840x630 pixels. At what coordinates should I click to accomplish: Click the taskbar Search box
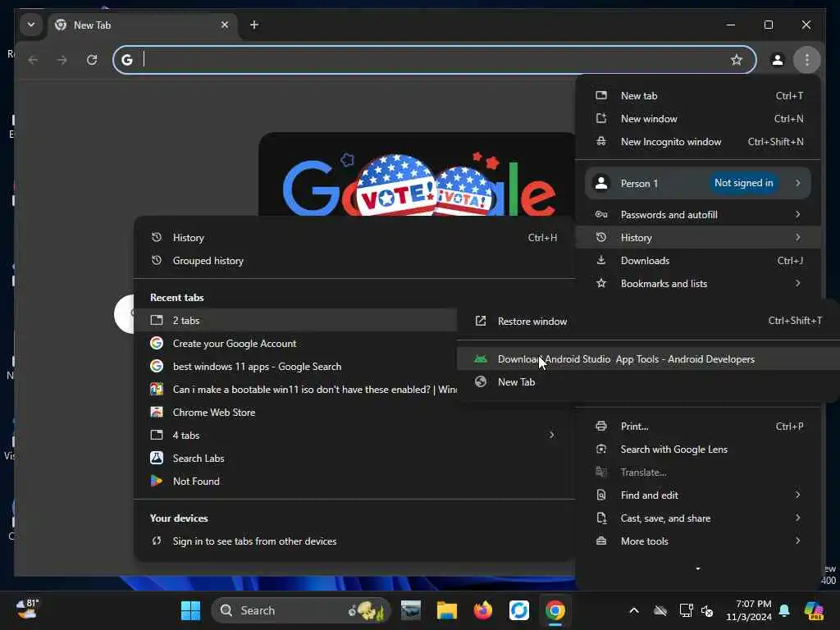tap(301, 610)
